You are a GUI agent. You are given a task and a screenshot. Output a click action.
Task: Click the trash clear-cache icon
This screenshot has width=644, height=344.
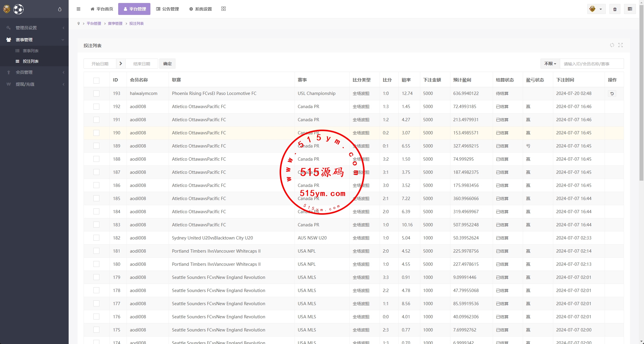click(615, 9)
